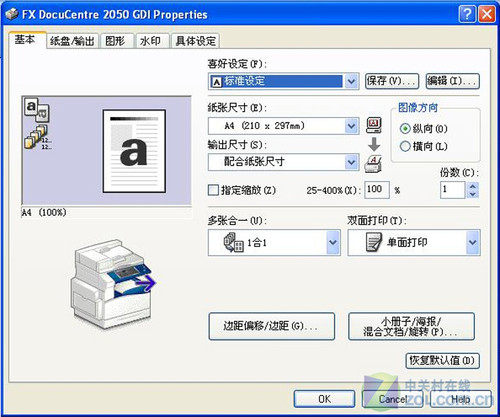The width and height of the screenshot is (500, 417).
Task: Click 小册子/海报/混合文档/旋转(P)... button
Action: tap(411, 326)
